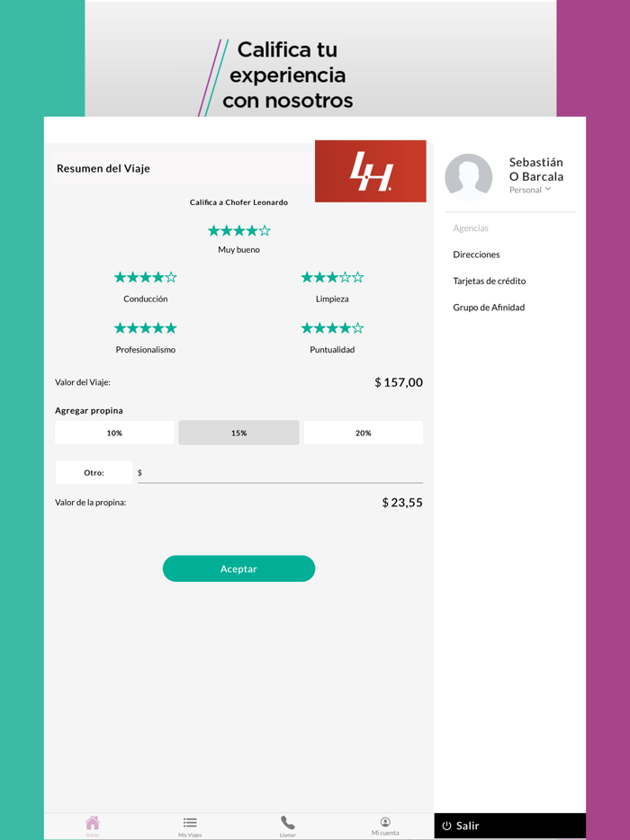Image resolution: width=630 pixels, height=840 pixels.
Task: Expand the Personal account dropdown chevron
Action: (548, 189)
